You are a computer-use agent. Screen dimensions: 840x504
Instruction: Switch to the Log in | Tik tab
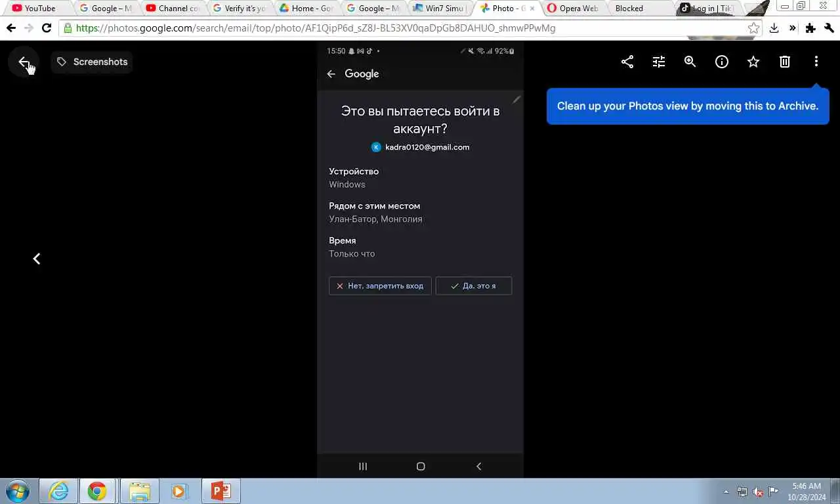point(707,9)
